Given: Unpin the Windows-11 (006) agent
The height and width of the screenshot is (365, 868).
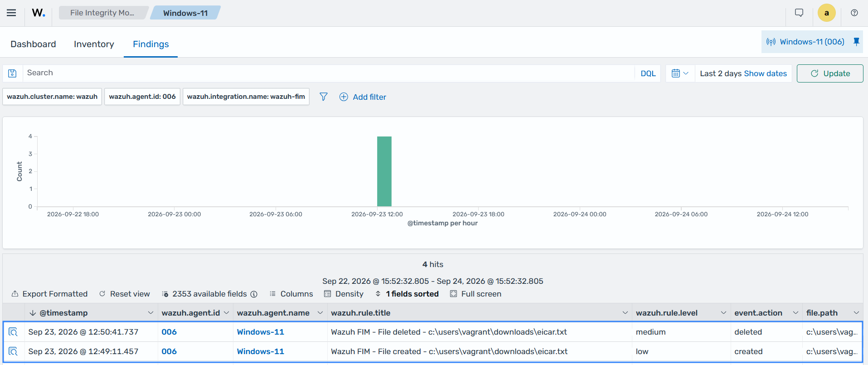Looking at the screenshot, I should tap(856, 42).
